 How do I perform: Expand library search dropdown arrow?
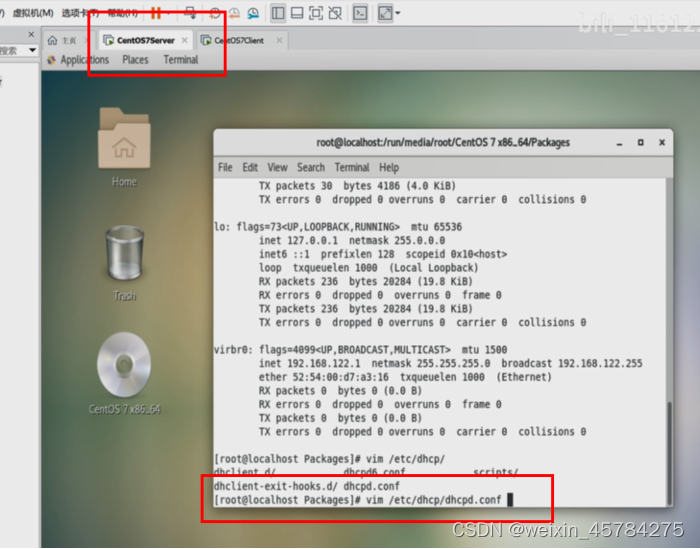pyautogui.click(x=32, y=50)
